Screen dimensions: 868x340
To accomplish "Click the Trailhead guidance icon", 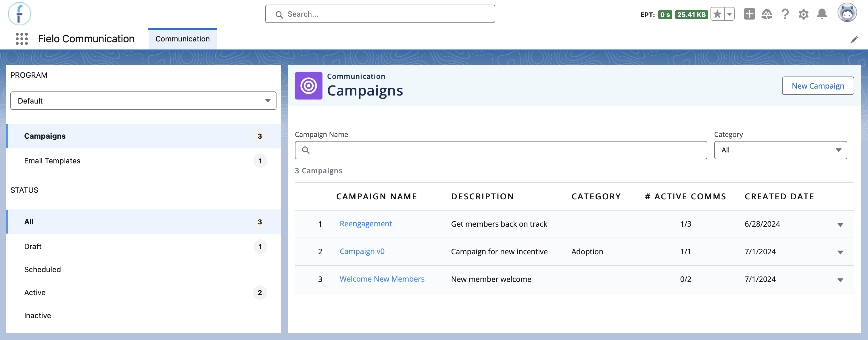I will [x=767, y=14].
